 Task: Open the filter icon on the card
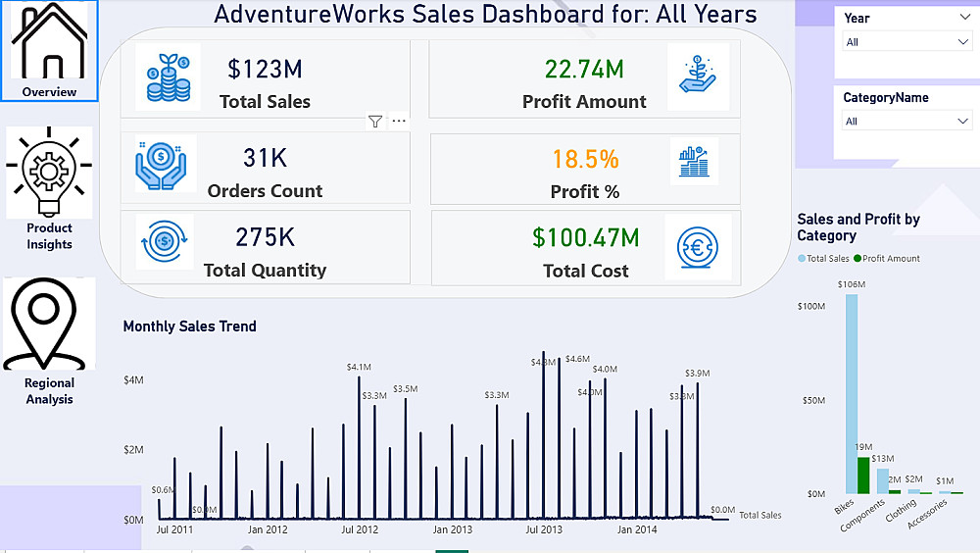coord(375,122)
